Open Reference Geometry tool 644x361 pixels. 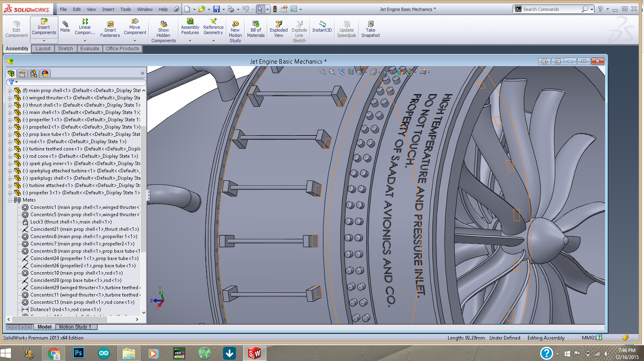pos(213,27)
